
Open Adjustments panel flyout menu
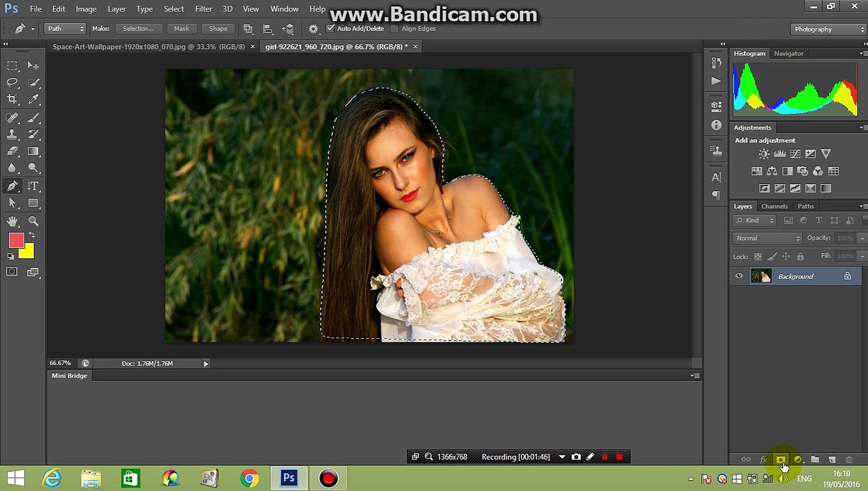tap(863, 128)
